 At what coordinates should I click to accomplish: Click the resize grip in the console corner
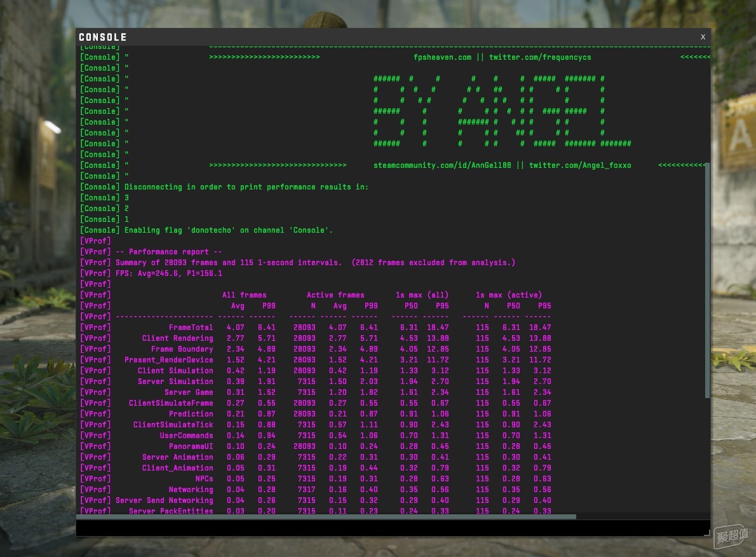[707, 532]
